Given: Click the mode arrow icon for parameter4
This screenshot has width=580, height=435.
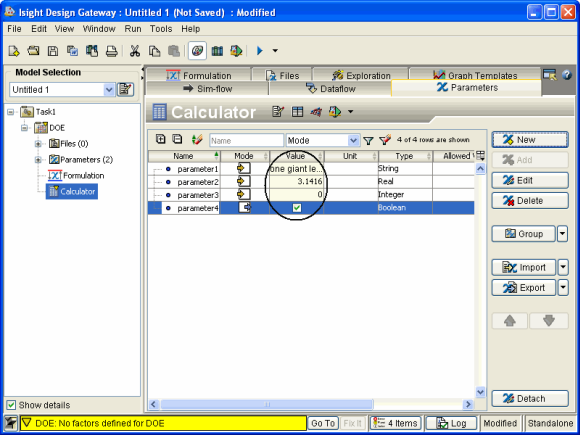Looking at the screenshot, I should [x=245, y=208].
